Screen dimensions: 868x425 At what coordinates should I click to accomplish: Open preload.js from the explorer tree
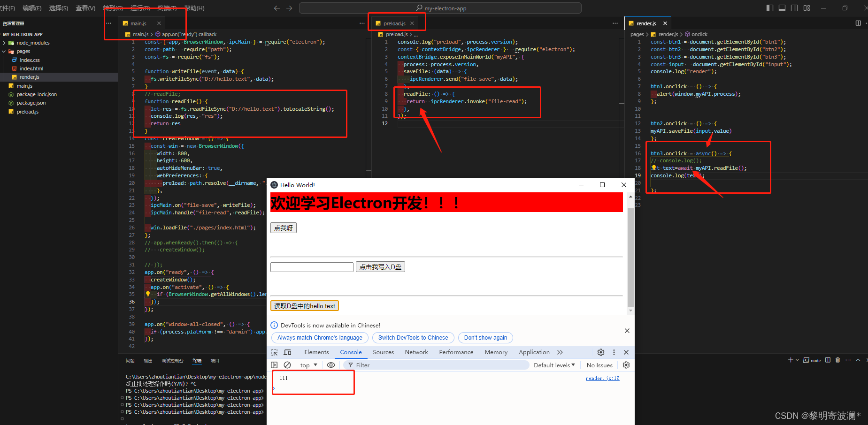[x=27, y=112]
